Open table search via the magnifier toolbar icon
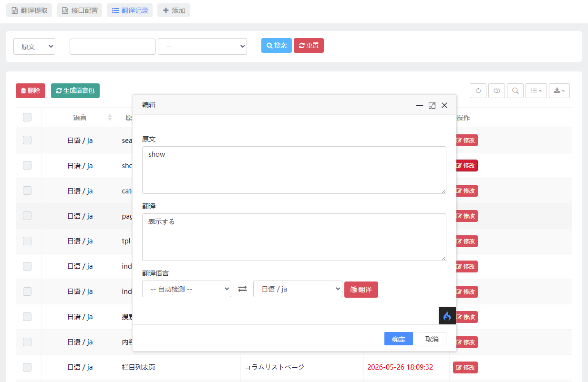Screen dimensions: 588x382 (x=515, y=90)
